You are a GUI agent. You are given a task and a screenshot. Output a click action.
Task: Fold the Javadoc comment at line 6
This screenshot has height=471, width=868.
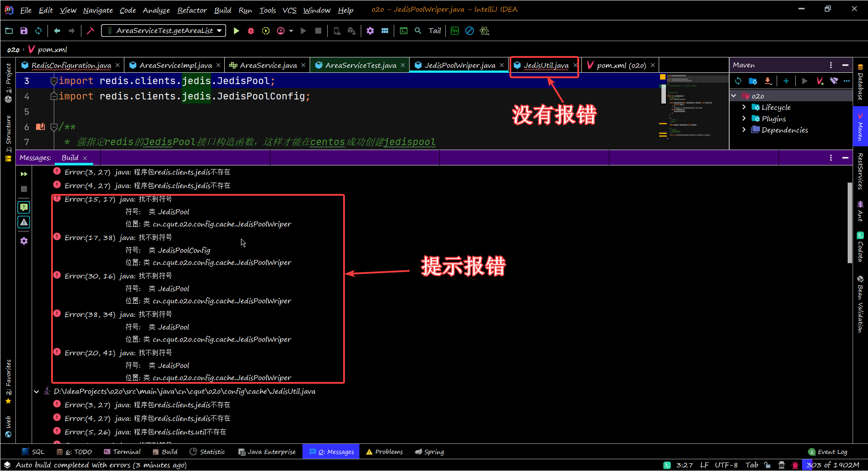tap(54, 127)
